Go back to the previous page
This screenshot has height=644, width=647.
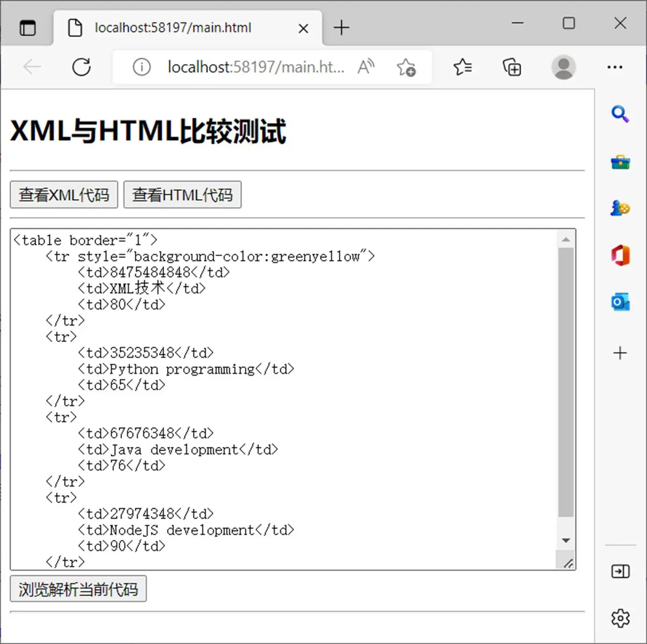point(32,67)
